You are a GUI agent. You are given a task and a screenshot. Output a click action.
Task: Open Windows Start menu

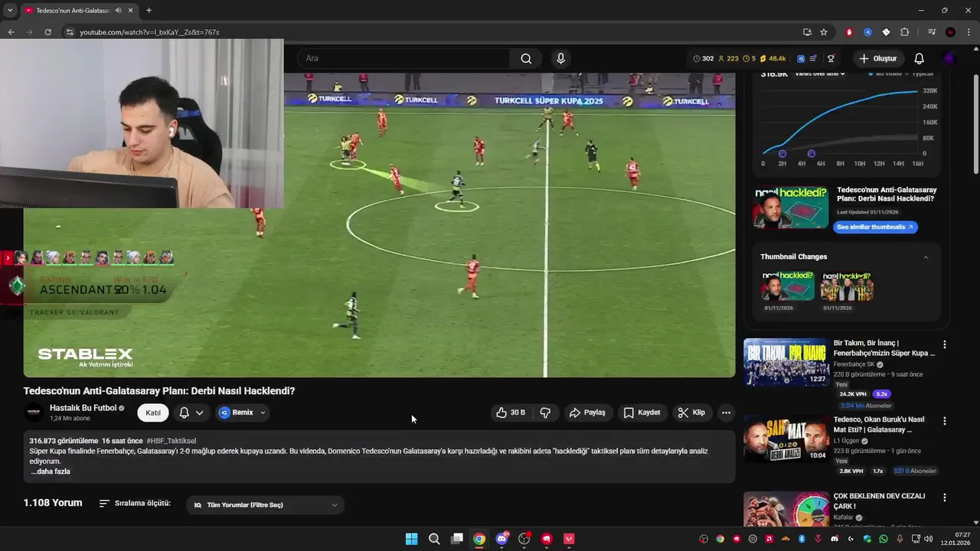click(411, 539)
